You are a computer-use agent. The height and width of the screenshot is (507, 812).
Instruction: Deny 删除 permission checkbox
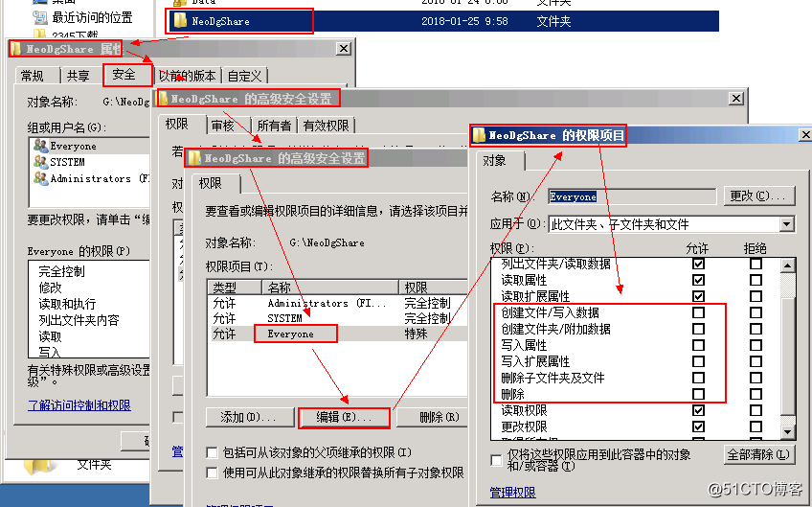[756, 394]
